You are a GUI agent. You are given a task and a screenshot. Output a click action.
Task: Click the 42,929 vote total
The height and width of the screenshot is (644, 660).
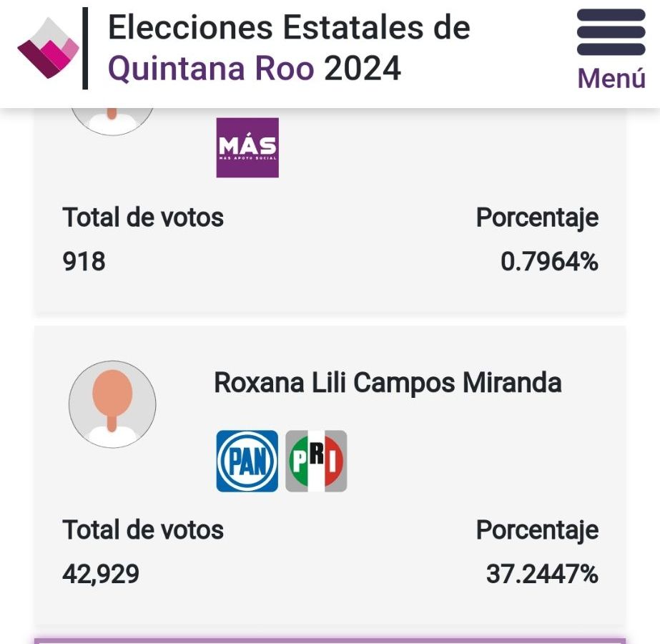tap(101, 574)
